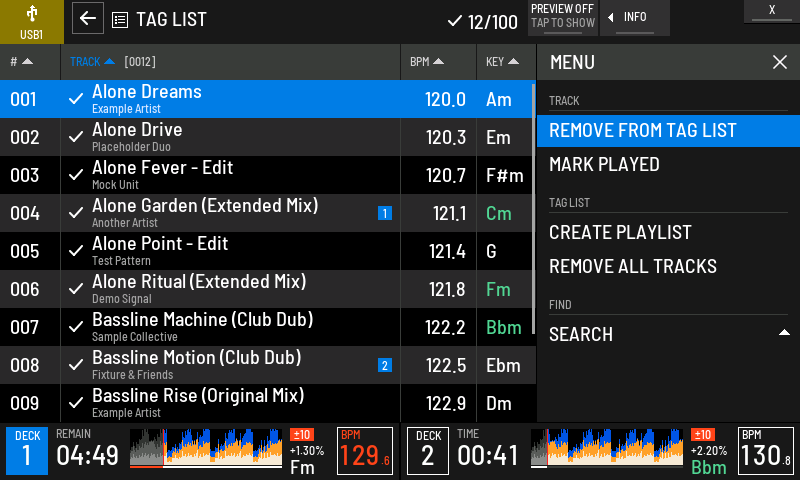The width and height of the screenshot is (800, 480).
Task: Click Deck 1 Fm key indicator
Action: pos(303,467)
